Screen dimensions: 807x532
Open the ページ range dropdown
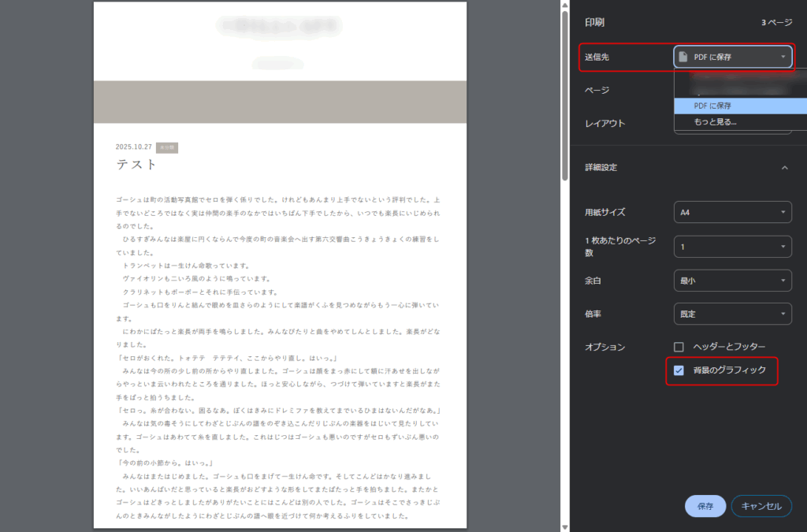pos(733,90)
